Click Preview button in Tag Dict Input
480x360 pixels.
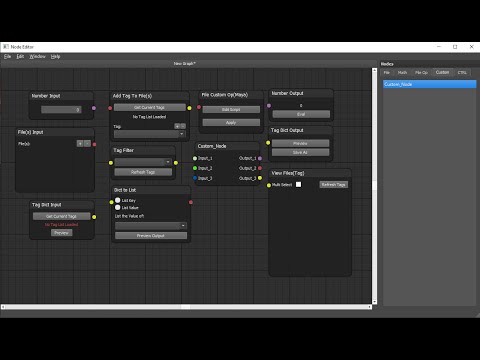(61, 233)
